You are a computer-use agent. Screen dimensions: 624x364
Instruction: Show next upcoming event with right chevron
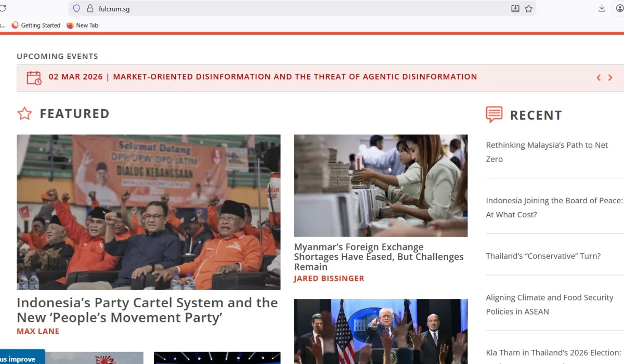(610, 77)
